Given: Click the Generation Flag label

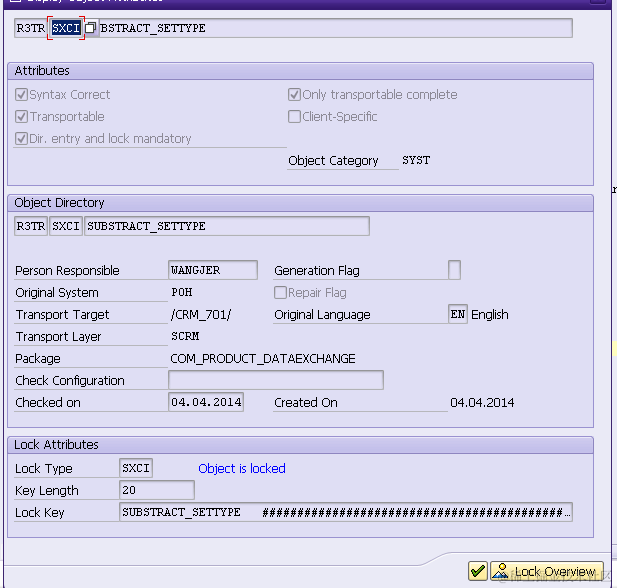Looking at the screenshot, I should [x=317, y=271].
